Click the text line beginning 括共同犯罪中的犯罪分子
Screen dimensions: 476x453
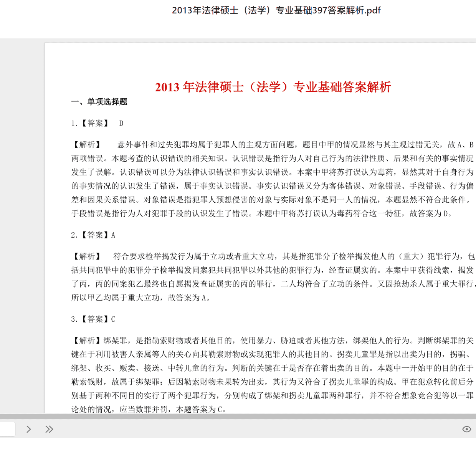point(273,270)
